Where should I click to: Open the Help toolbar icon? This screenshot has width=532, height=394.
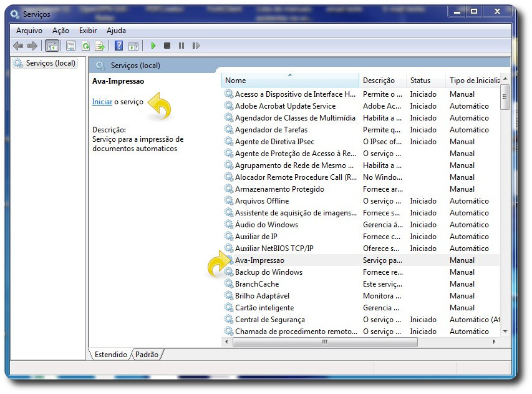pyautogui.click(x=118, y=46)
